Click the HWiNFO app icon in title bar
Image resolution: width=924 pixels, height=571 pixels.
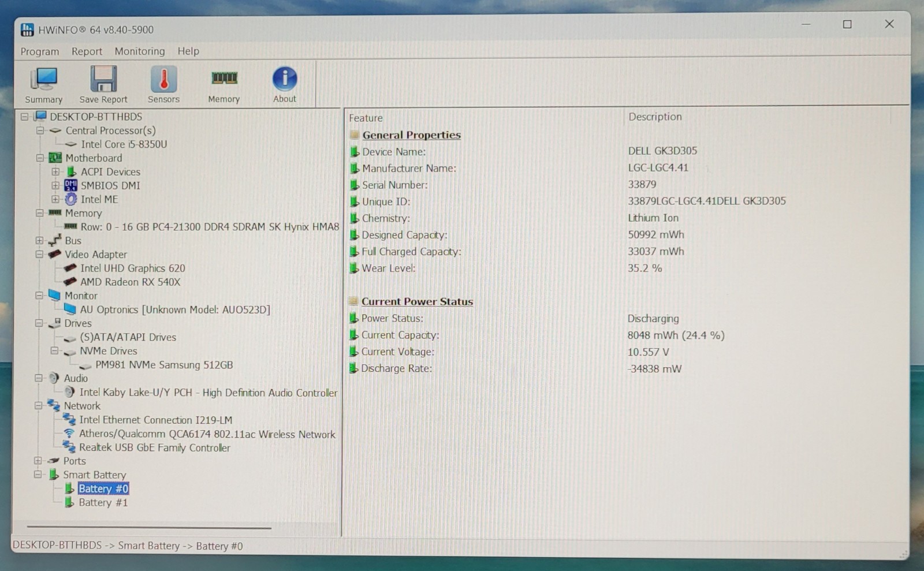(27, 29)
